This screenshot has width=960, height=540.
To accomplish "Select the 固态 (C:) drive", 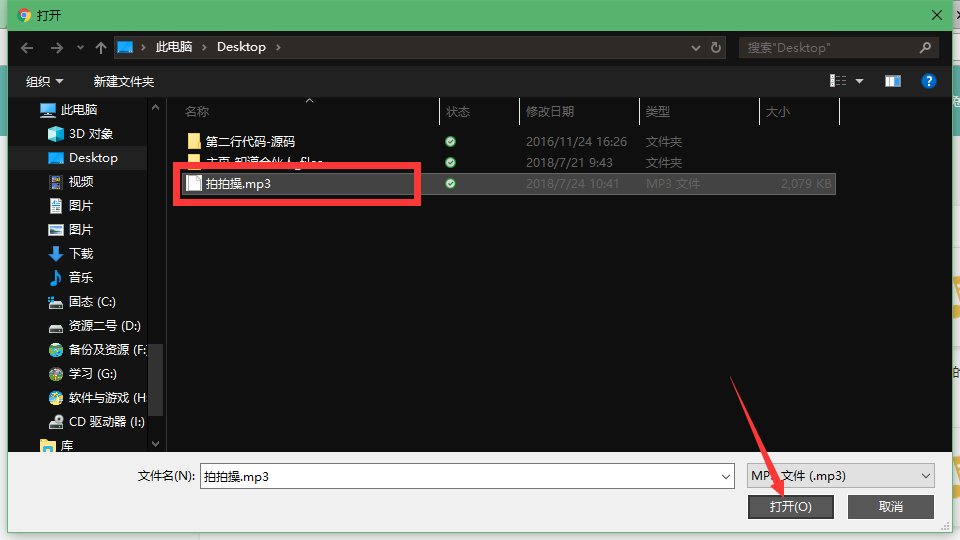I will (x=92, y=301).
